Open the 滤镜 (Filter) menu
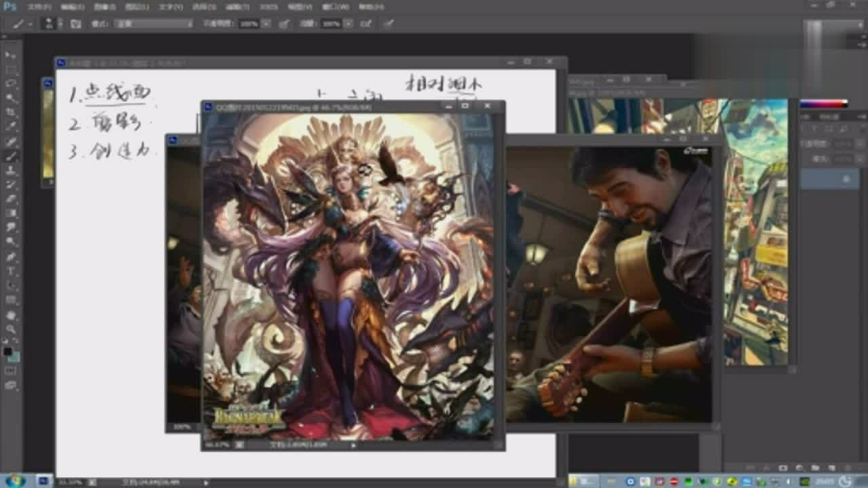Screen dimensions: 868x488 [237, 7]
